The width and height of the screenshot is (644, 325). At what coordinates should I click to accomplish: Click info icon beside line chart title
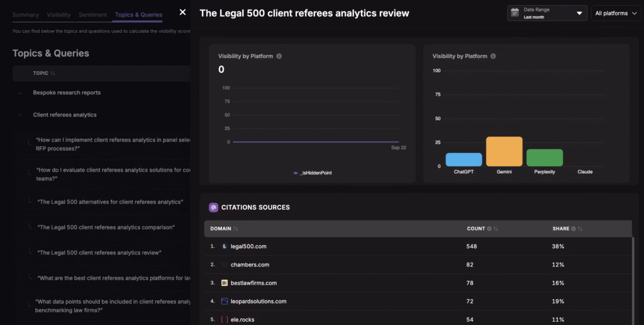[279, 56]
